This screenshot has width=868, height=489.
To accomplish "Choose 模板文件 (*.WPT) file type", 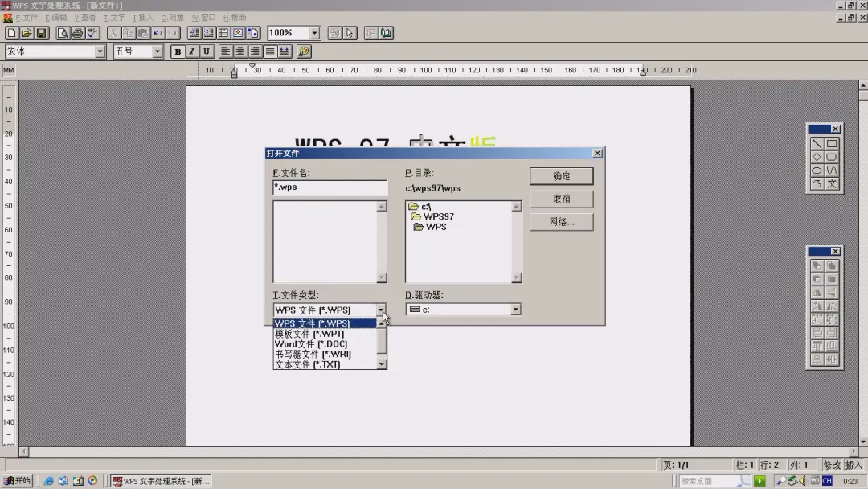I will click(x=325, y=334).
